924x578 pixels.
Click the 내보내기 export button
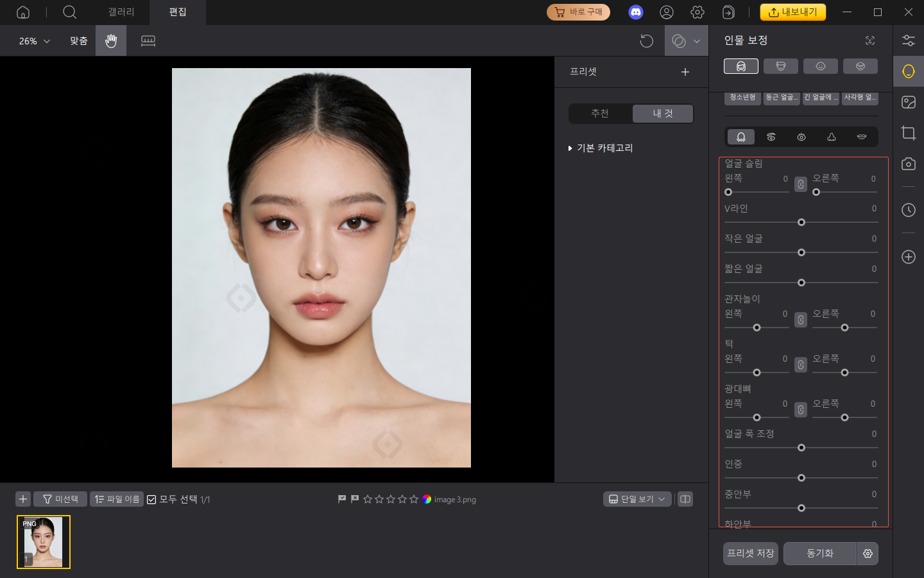point(793,12)
